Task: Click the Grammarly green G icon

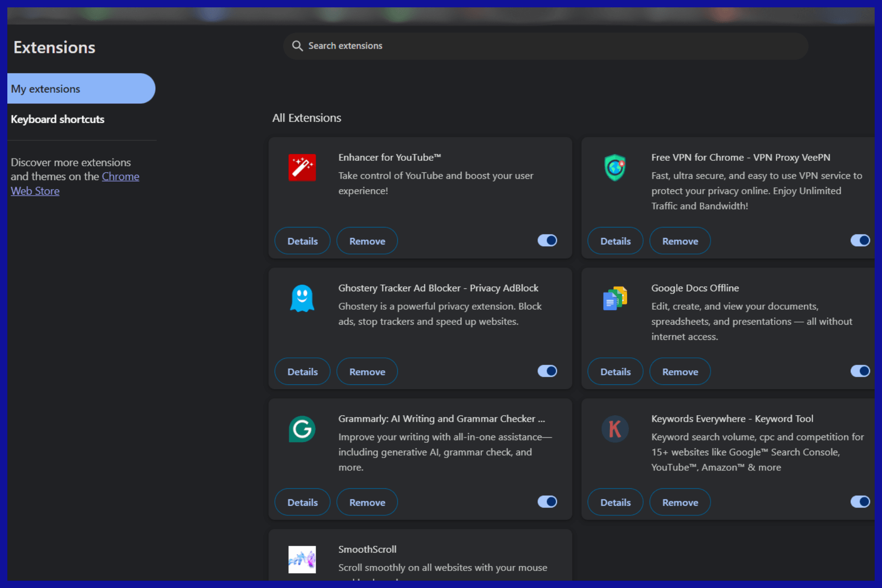Action: (302, 429)
